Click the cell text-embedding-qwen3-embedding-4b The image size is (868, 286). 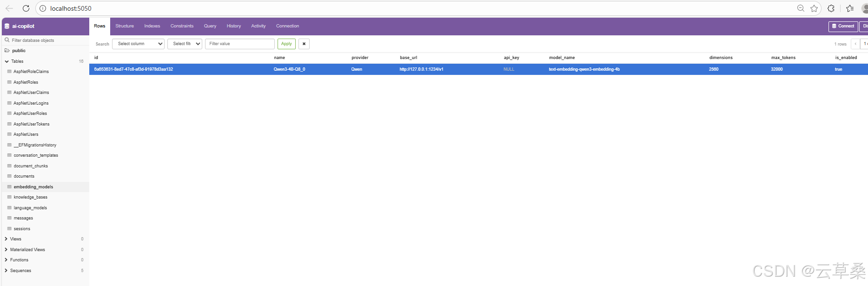pyautogui.click(x=584, y=69)
